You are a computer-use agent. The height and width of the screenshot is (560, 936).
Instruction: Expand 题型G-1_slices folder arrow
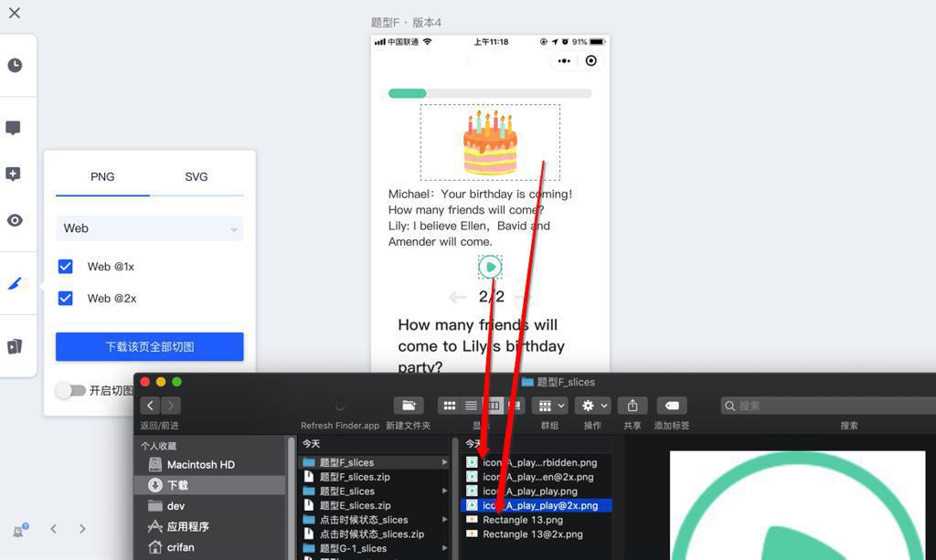point(445,548)
